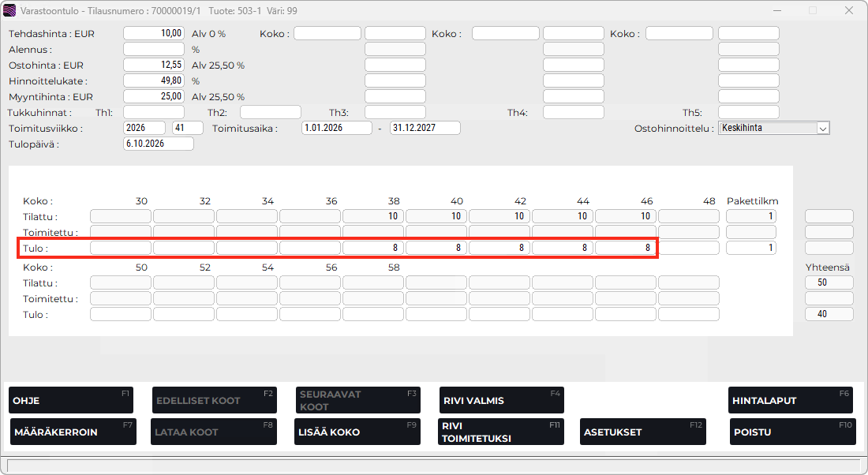
Task: Click the Alennus percentage field
Action: tap(154, 49)
